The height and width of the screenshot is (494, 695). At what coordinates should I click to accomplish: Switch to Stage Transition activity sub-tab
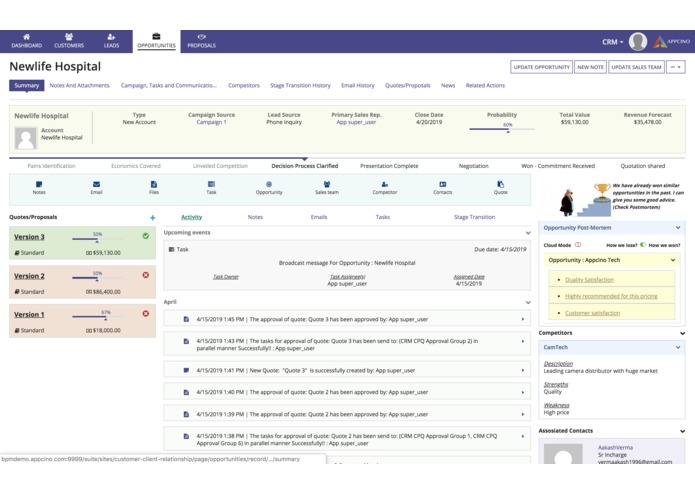(x=475, y=217)
